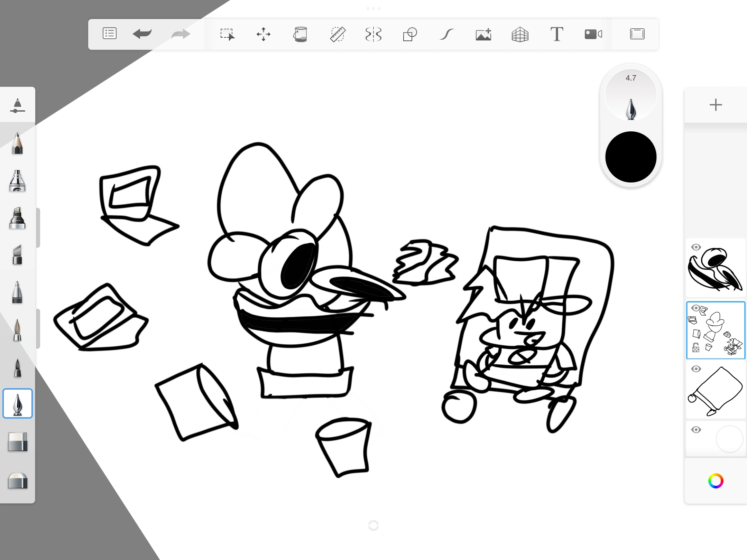Toggle visibility of the bag sketch layer
This screenshot has height=560, width=747.
coord(696,369)
